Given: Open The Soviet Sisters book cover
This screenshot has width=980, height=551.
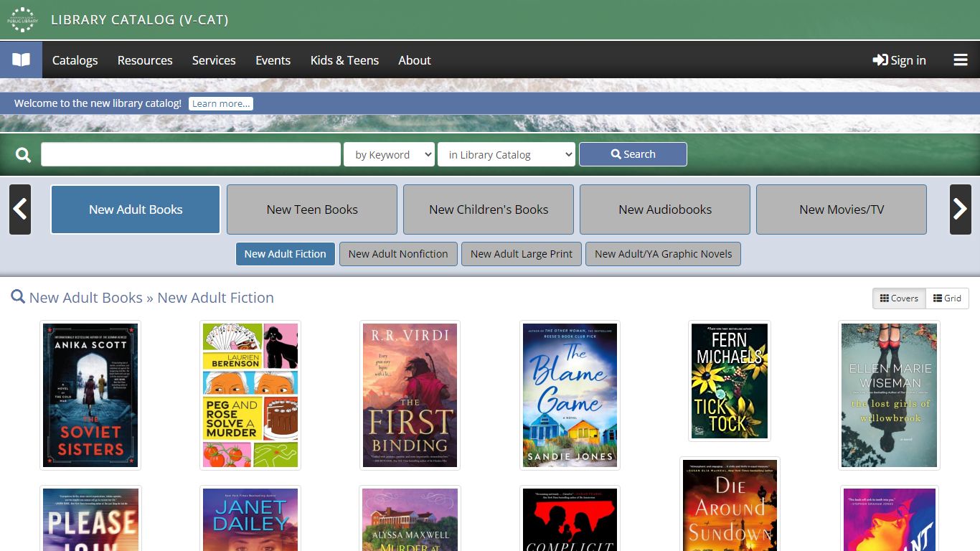Looking at the screenshot, I should click(90, 395).
